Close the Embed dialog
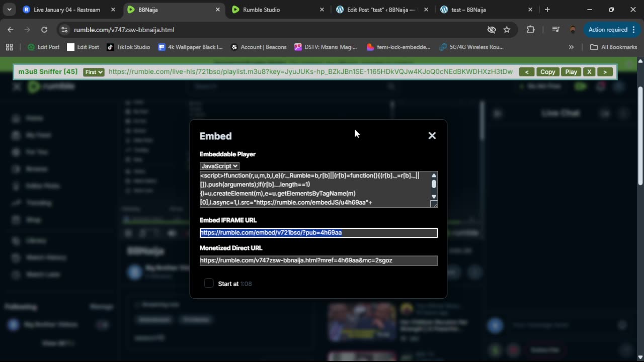 [x=432, y=136]
